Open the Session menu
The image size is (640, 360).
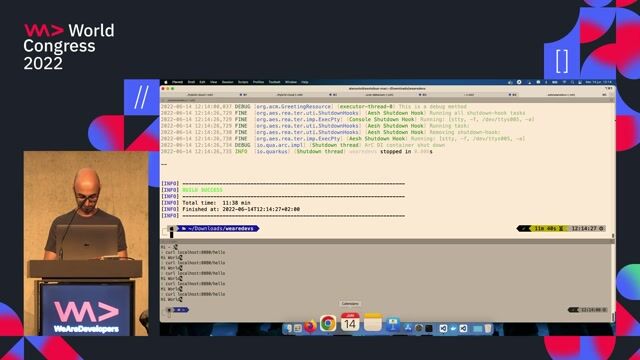(x=227, y=82)
